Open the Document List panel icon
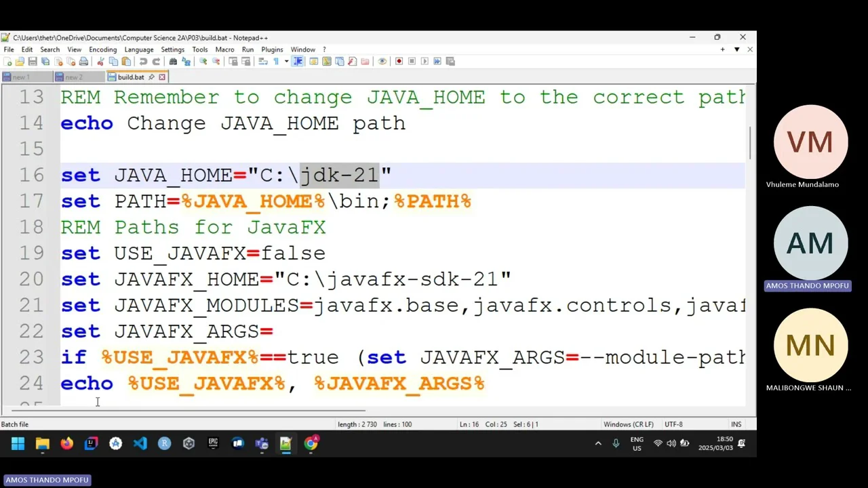This screenshot has height=488, width=868. pyautogui.click(x=339, y=61)
